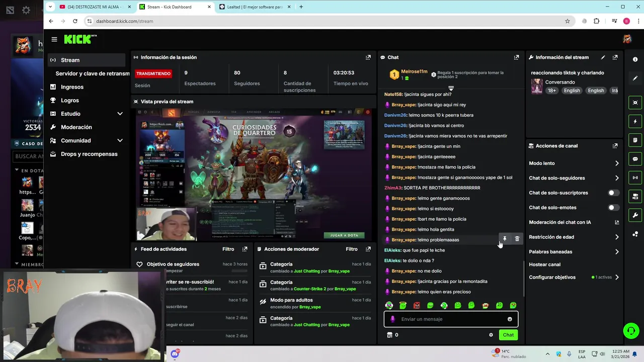The width and height of the screenshot is (644, 362).
Task: Pop out the Información de la sesión panel
Action: (x=368, y=57)
